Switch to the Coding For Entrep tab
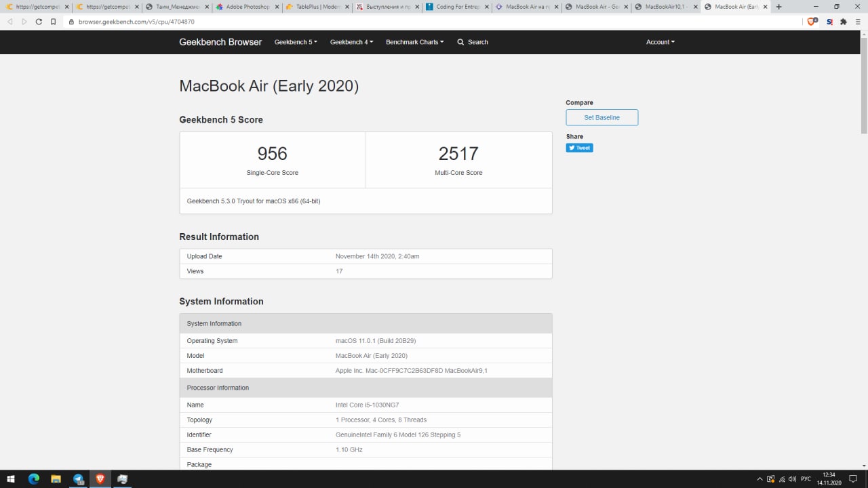This screenshot has width=868, height=488. click(456, 7)
